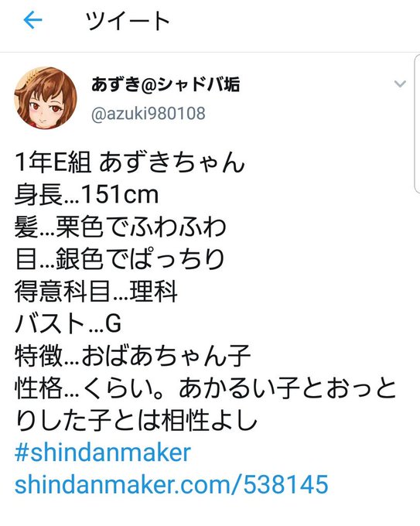Click the 特徴…おばあちゃん子 text line

[132, 356]
